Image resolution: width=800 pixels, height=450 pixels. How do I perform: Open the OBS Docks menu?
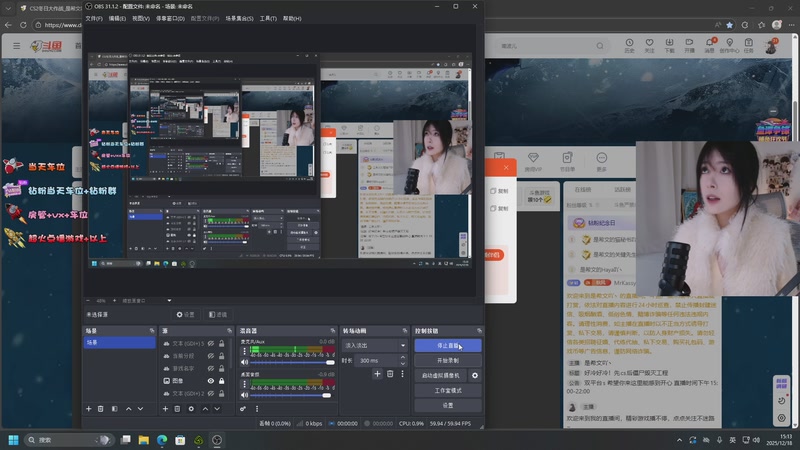(170, 18)
